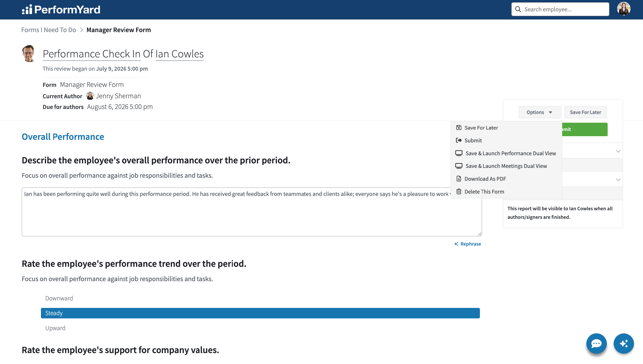Select the Steady trend rating
Viewport: 643px width, 364px height.
tap(260, 313)
